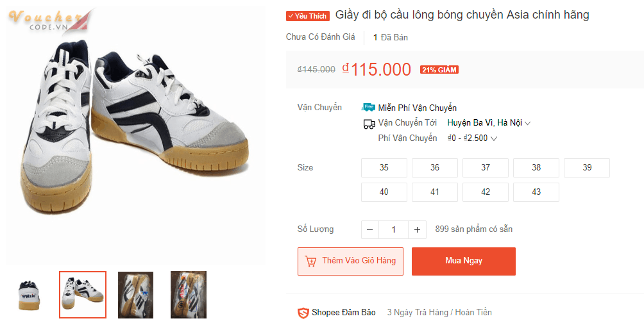The image size is (644, 330).
Task: Expand the Huyện Ba Vì, Hà Nội location dropdown
Action: click(x=489, y=123)
